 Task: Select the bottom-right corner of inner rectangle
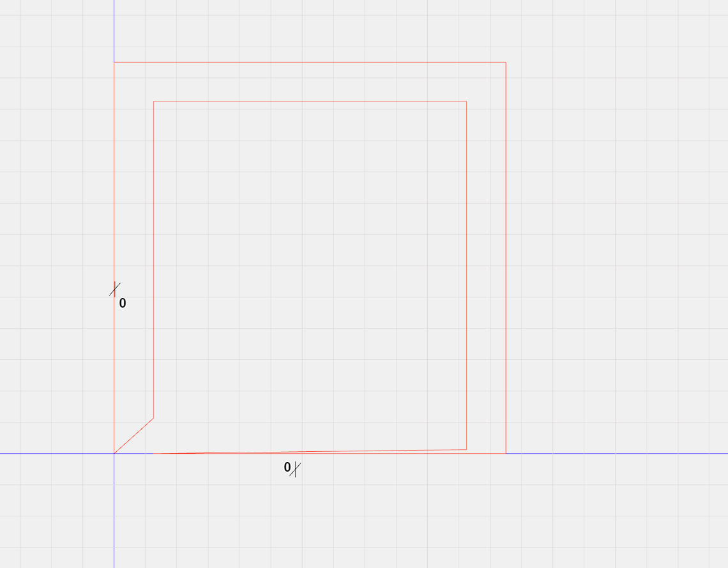(x=466, y=449)
